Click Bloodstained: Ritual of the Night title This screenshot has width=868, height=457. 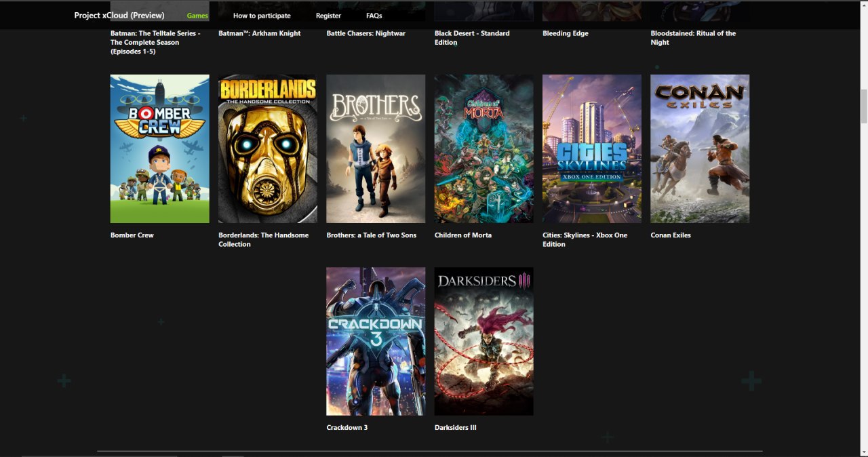pos(693,38)
